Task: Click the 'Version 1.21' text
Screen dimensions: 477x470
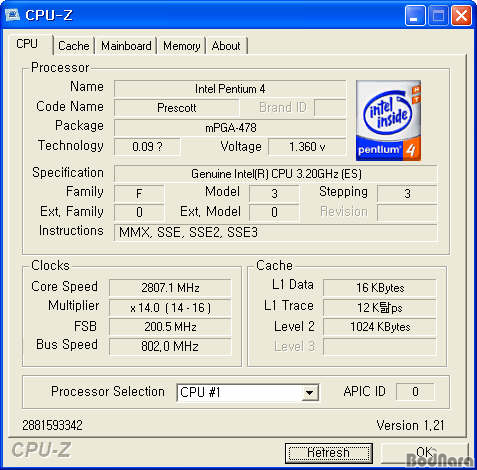Action: [x=410, y=426]
